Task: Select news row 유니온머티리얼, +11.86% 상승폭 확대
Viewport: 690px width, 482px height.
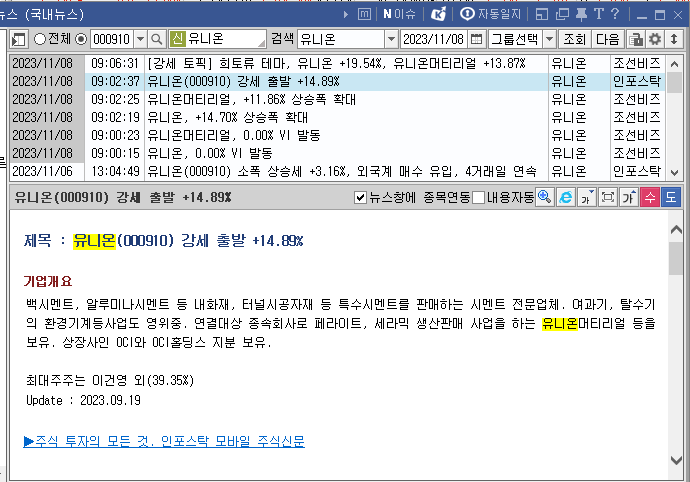Action: (337, 99)
